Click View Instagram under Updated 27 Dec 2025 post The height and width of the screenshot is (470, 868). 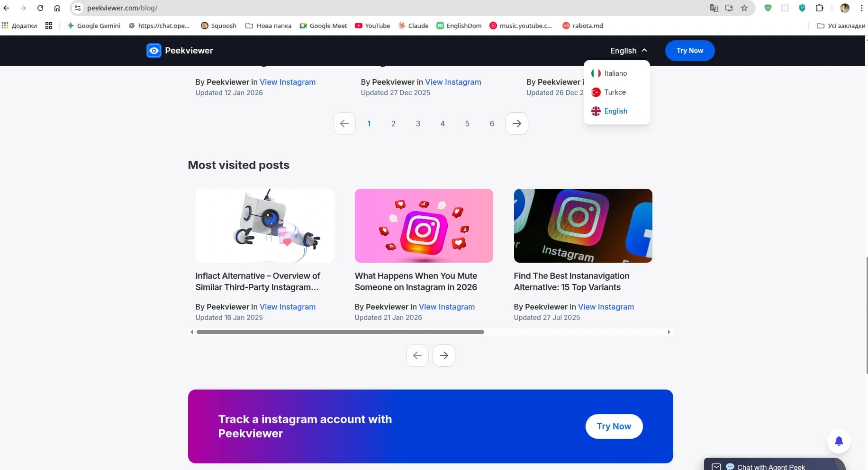pyautogui.click(x=453, y=82)
